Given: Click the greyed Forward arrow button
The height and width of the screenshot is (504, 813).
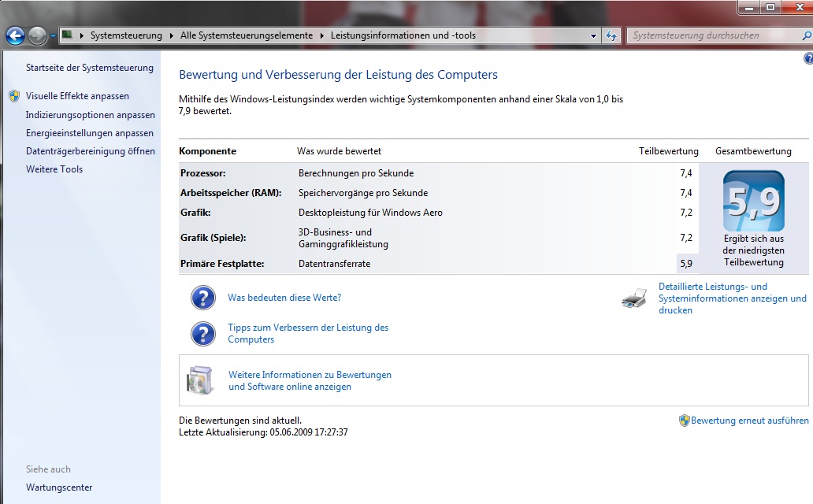Looking at the screenshot, I should [x=37, y=35].
